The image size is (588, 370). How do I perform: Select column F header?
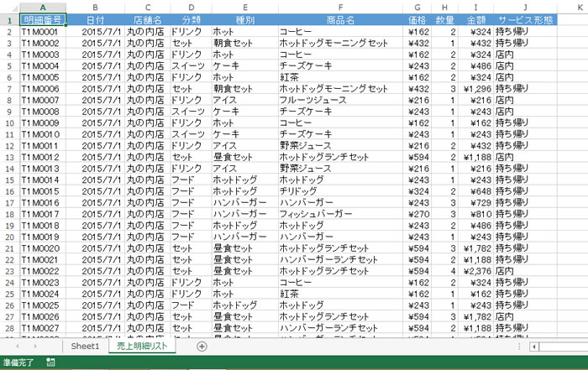pyautogui.click(x=340, y=8)
